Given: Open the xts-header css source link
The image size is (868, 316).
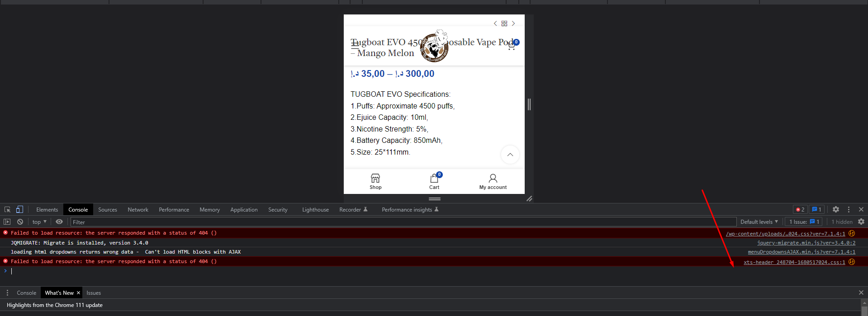Looking at the screenshot, I should click(794, 262).
